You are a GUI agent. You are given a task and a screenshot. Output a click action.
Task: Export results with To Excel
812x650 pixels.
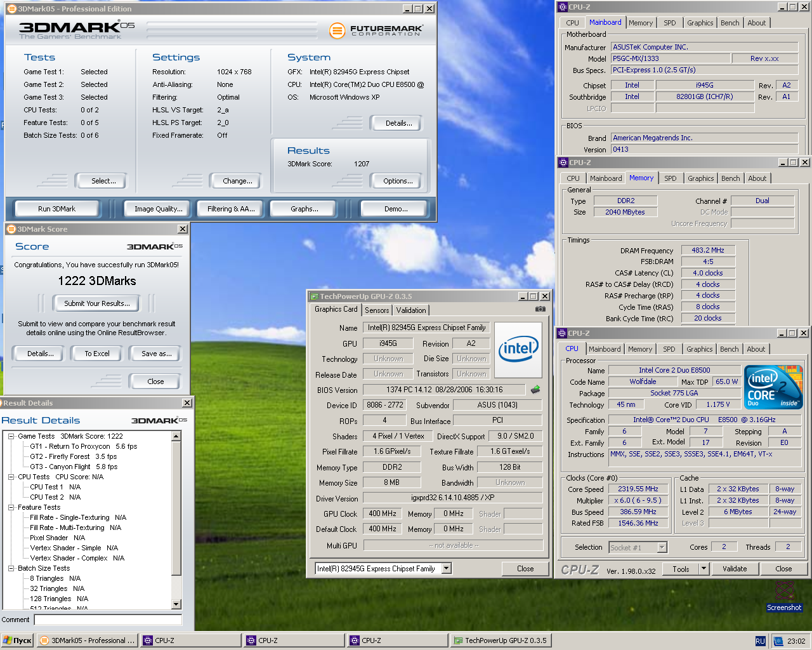(x=97, y=354)
